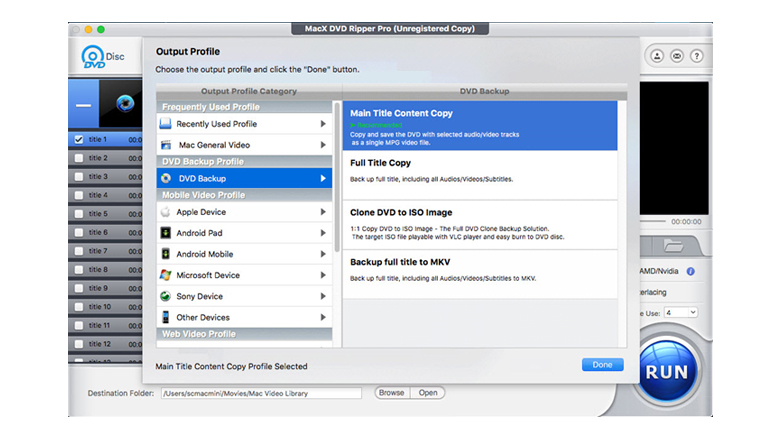Expand the DVD Backup arrow
The image size is (780, 438).
(x=323, y=178)
